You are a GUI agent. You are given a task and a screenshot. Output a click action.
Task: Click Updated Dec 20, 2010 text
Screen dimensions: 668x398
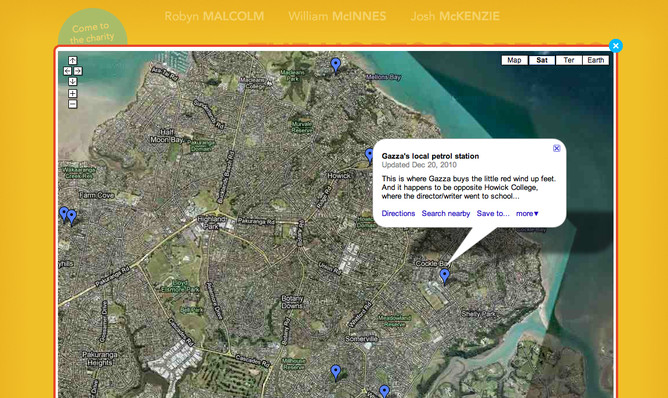click(x=419, y=165)
